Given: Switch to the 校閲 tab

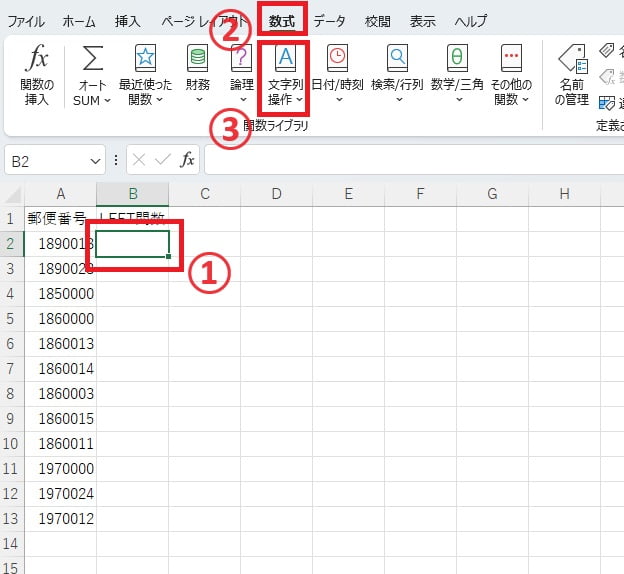Looking at the screenshot, I should 377,21.
